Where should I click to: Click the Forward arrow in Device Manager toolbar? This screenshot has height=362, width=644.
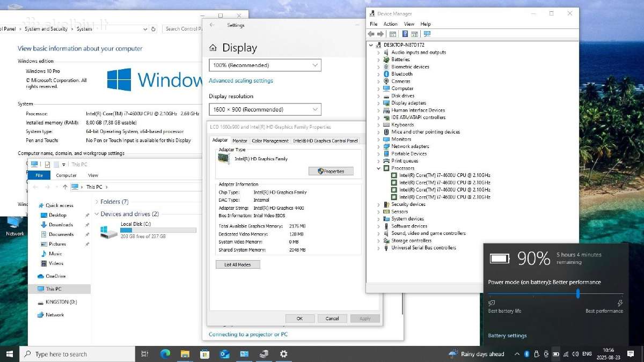[x=380, y=34]
